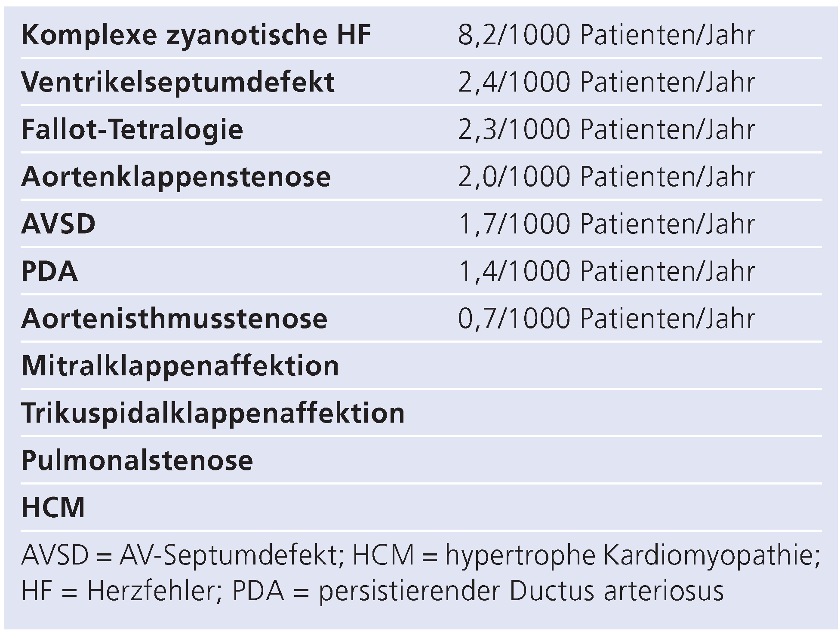
Task: Click the Komplexe zyanotische HF label
Action: (x=196, y=35)
